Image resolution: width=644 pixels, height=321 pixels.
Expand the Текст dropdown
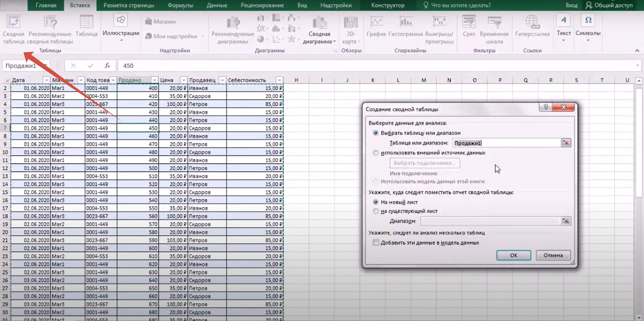(563, 28)
